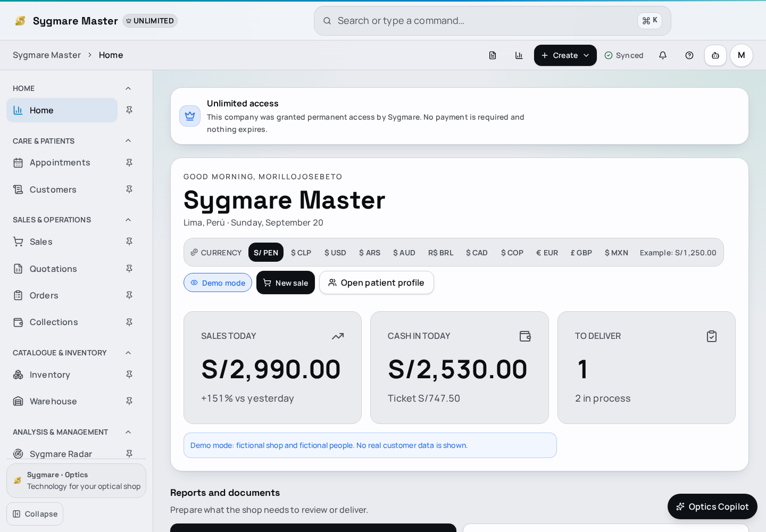Open the SALES TODAY card
Viewport: 766px width, 532px height.
(272, 368)
